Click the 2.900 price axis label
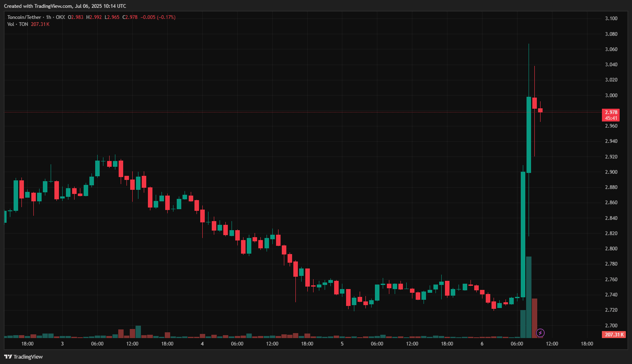Image resolution: width=632 pixels, height=364 pixels. coord(611,172)
